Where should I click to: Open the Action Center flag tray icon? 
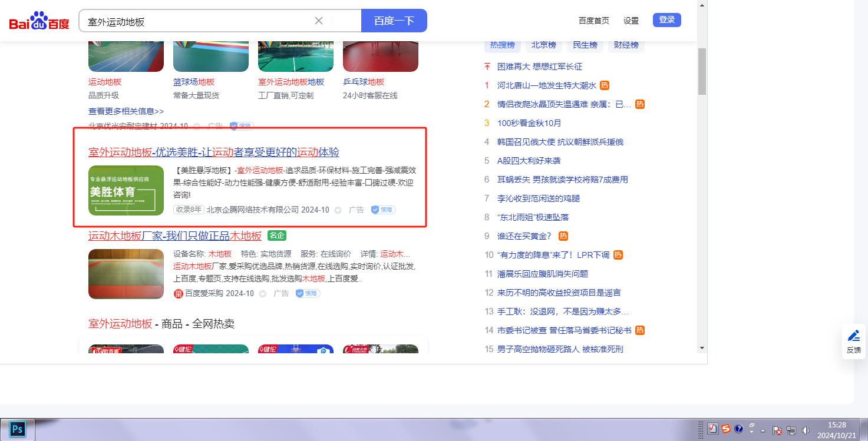pos(777,430)
